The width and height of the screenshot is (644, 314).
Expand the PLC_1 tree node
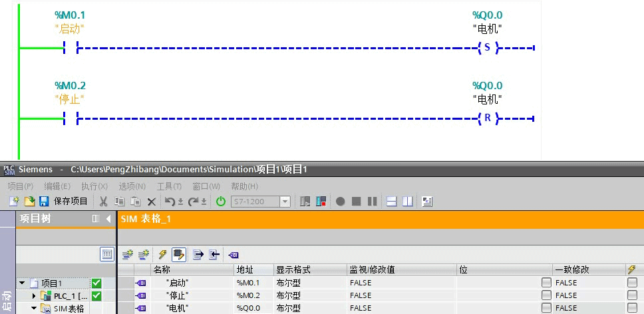tap(34, 296)
